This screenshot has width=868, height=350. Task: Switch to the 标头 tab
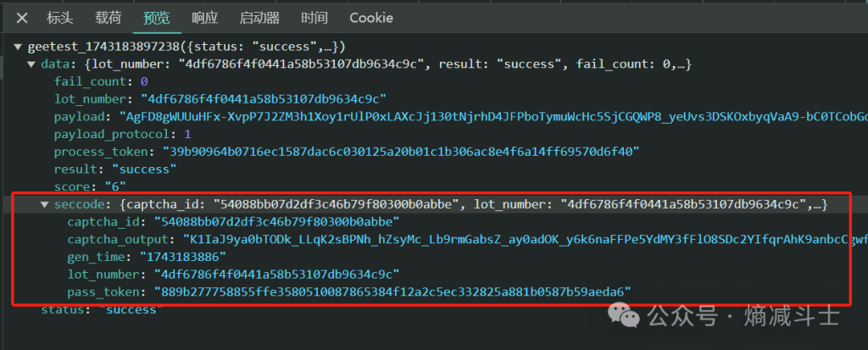[x=60, y=18]
